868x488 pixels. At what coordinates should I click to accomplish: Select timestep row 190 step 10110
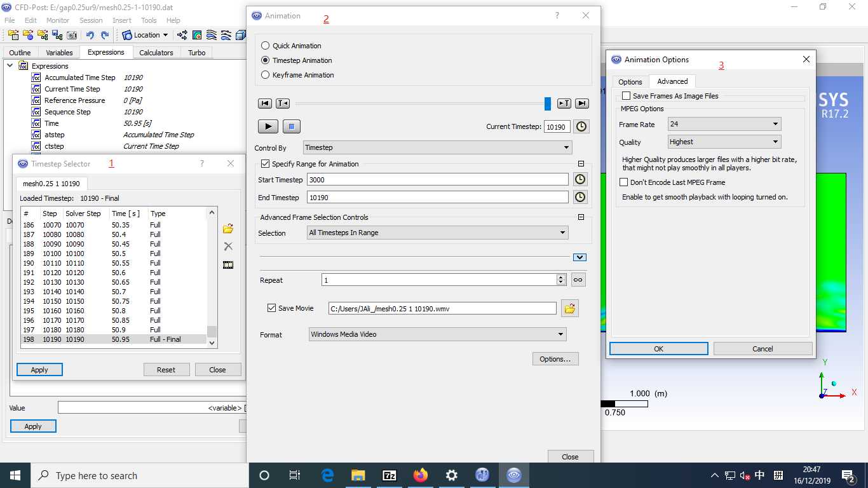coord(114,263)
